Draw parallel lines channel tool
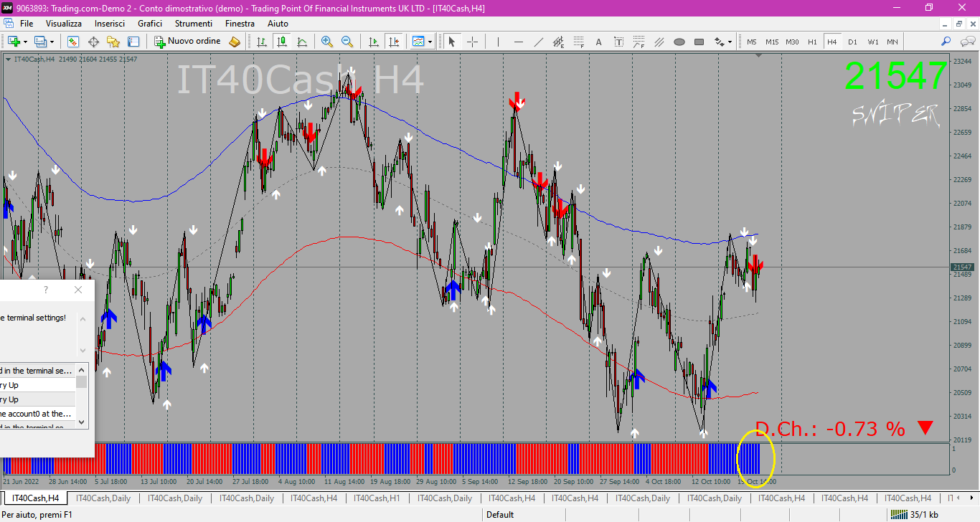980x522 pixels. [659, 42]
